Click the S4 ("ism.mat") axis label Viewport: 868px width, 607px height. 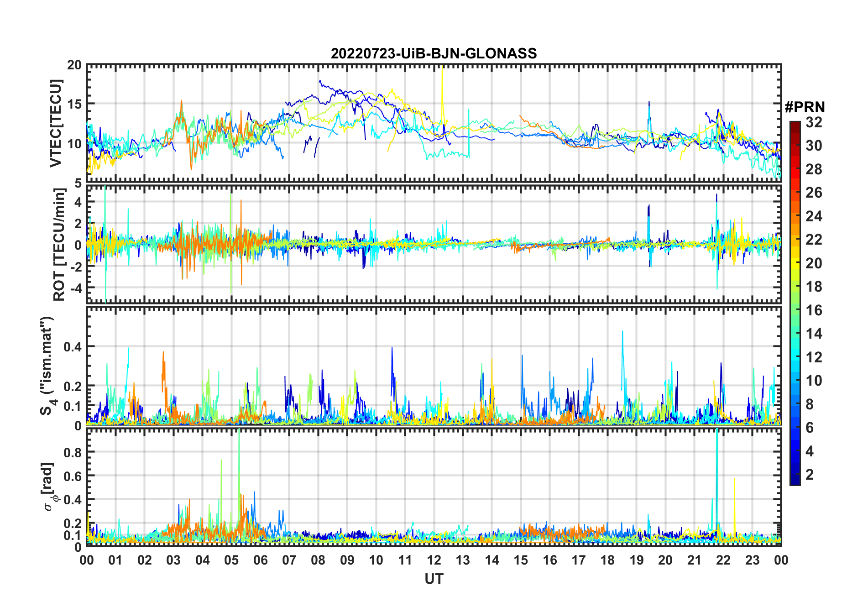pos(47,366)
